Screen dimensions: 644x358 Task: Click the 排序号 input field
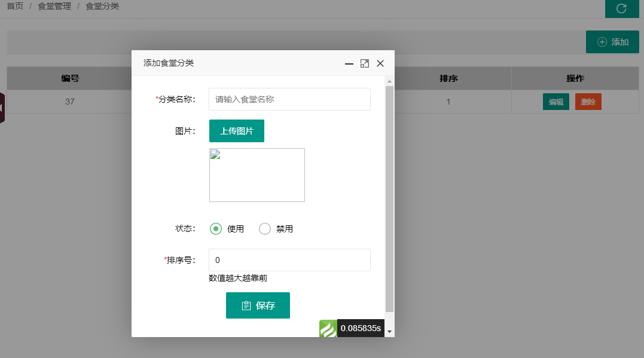coord(289,260)
